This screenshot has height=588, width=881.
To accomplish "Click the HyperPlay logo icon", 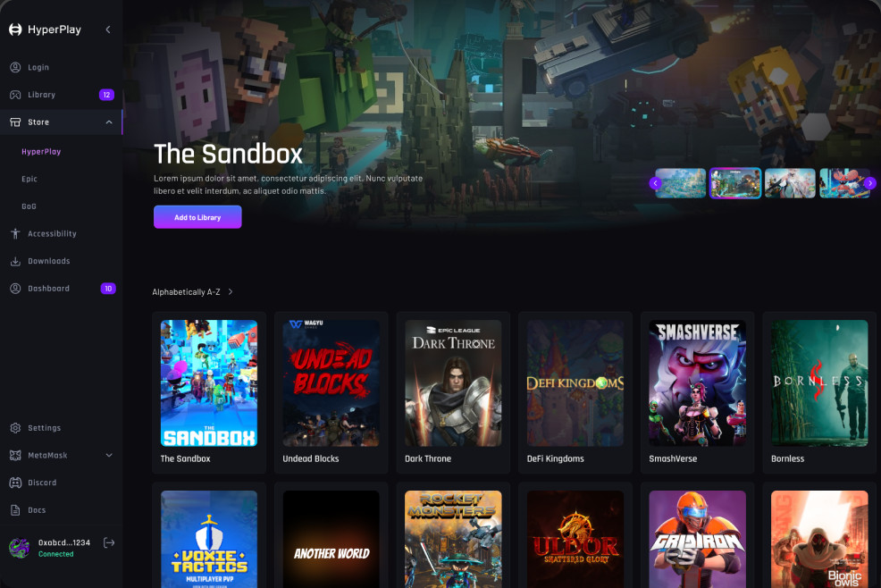I will 15,29.
